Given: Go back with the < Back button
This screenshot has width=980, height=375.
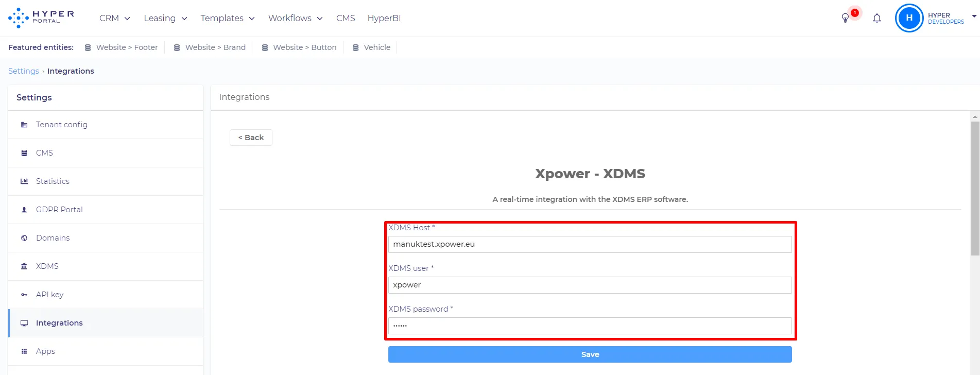Looking at the screenshot, I should [x=251, y=138].
